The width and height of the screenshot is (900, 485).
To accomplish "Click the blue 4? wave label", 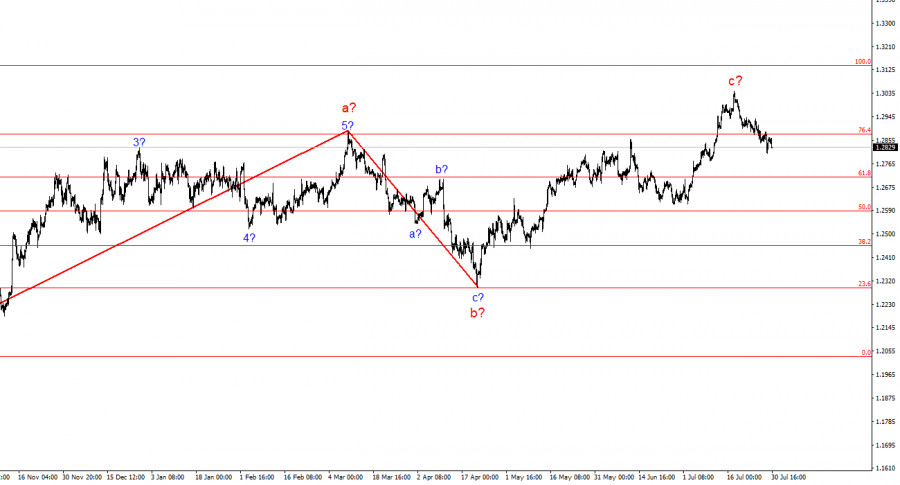I will (x=249, y=238).
